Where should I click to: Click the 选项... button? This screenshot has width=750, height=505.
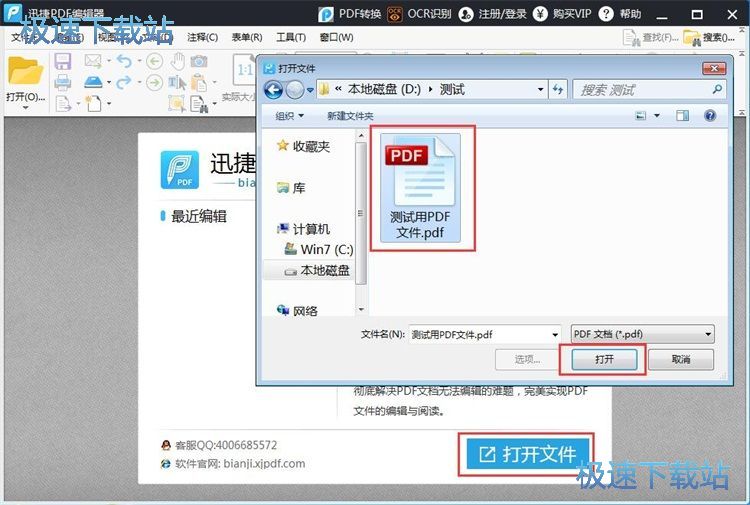(x=528, y=359)
